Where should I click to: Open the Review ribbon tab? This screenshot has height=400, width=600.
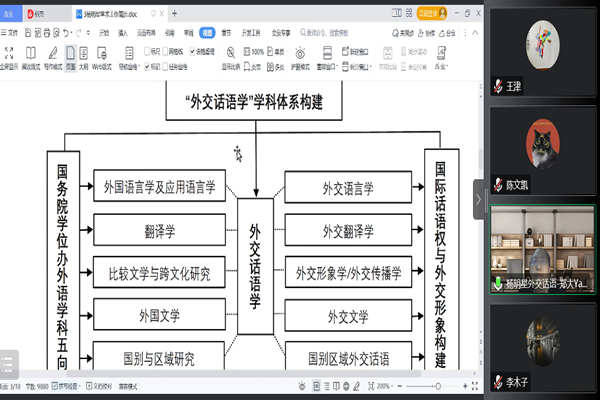185,32
